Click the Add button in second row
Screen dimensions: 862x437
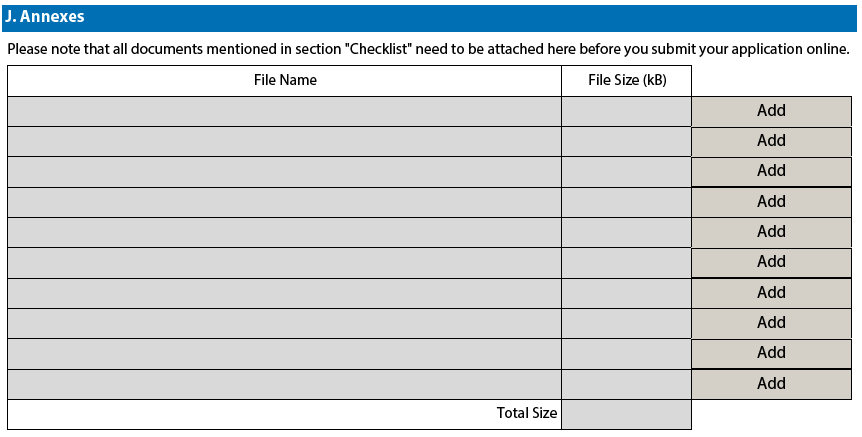click(771, 141)
